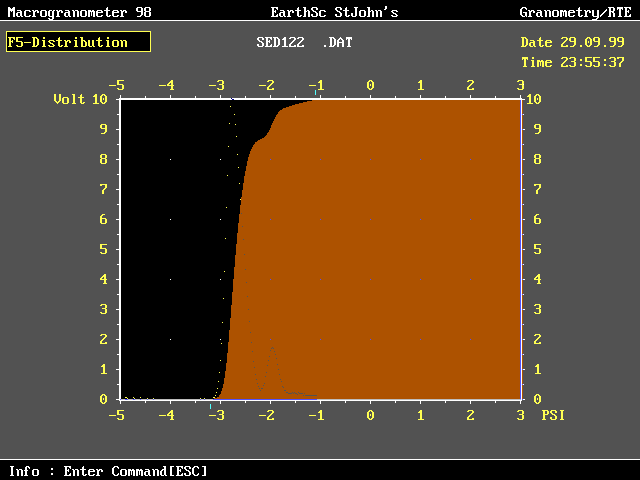
Task: Click the Info : Enter Command[ESC] prompt
Action: pos(108,471)
